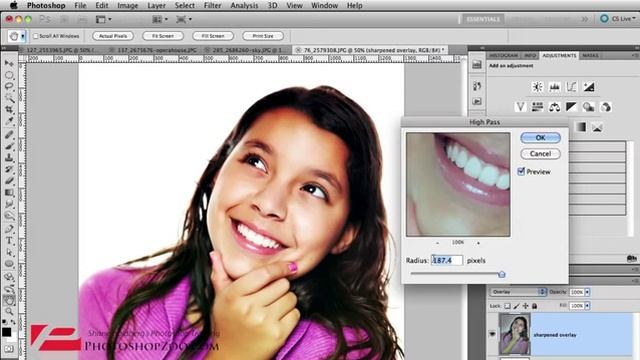Viewport: 640px width, 360px height.
Task: Open the Analysis menu
Action: point(244,6)
